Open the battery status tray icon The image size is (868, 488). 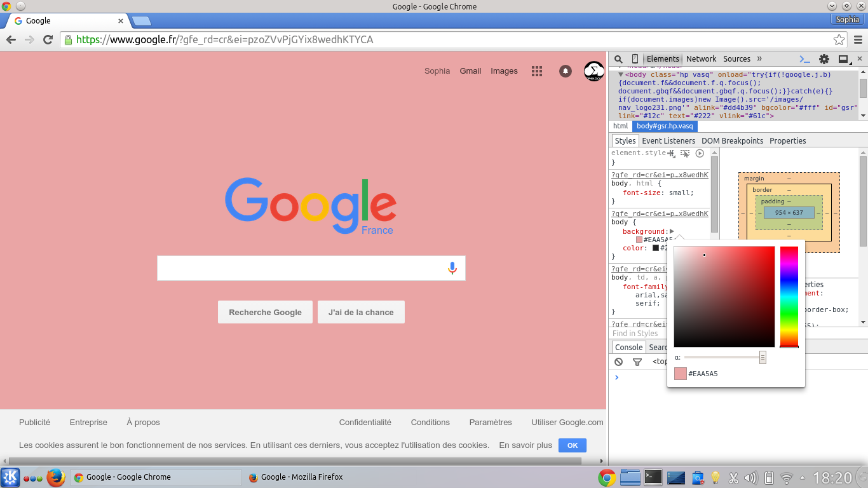768,478
